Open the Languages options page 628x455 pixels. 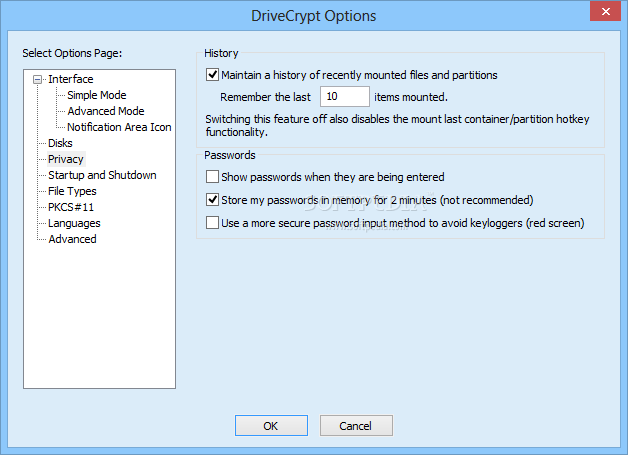[74, 223]
